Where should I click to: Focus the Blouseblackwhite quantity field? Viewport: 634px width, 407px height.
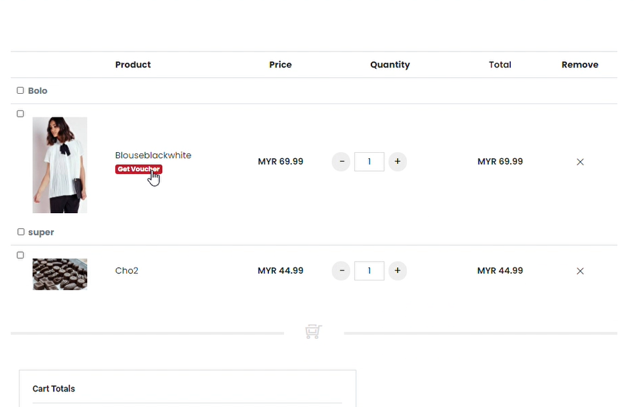369,162
